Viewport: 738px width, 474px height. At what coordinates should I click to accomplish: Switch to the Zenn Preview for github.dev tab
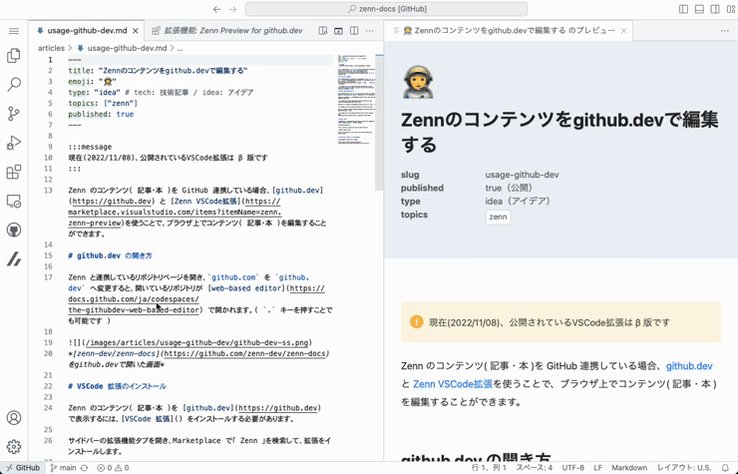click(x=227, y=31)
